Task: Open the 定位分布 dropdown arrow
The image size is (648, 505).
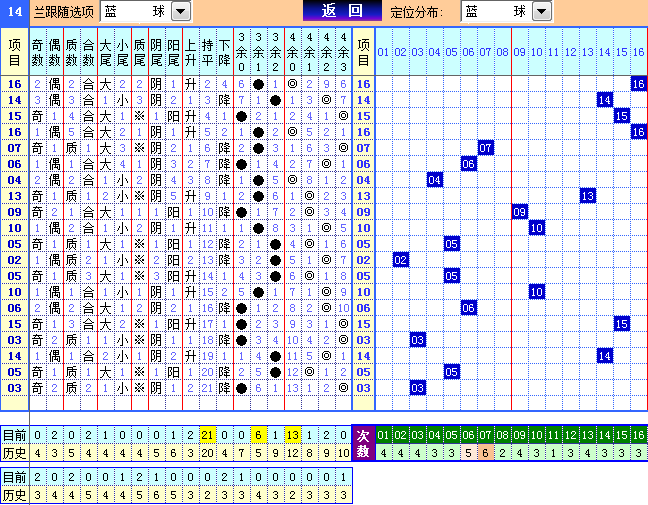Action: pos(542,12)
